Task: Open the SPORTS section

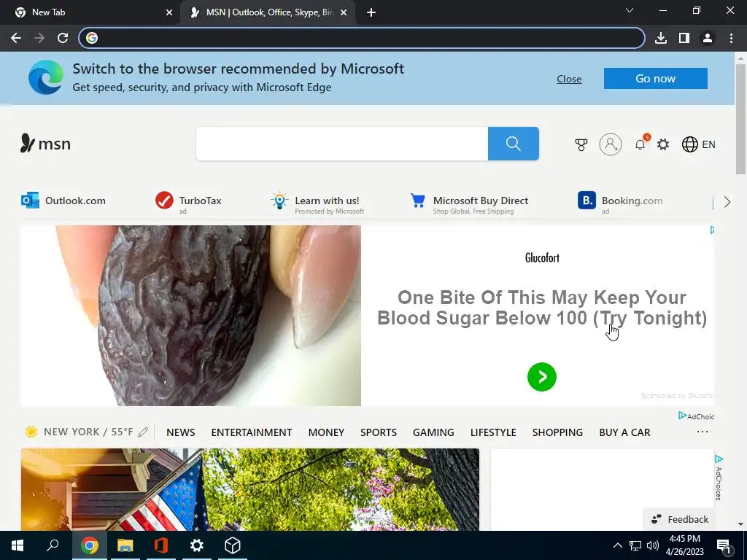Action: (x=379, y=432)
